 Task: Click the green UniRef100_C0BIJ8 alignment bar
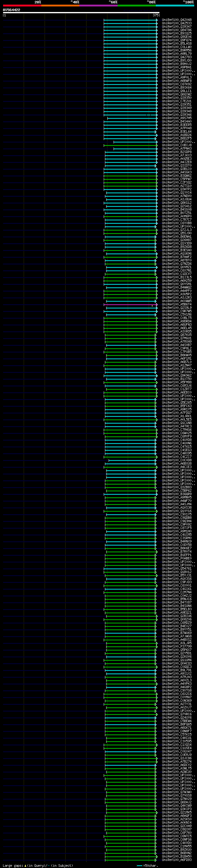pyautogui.click(x=131, y=145)
